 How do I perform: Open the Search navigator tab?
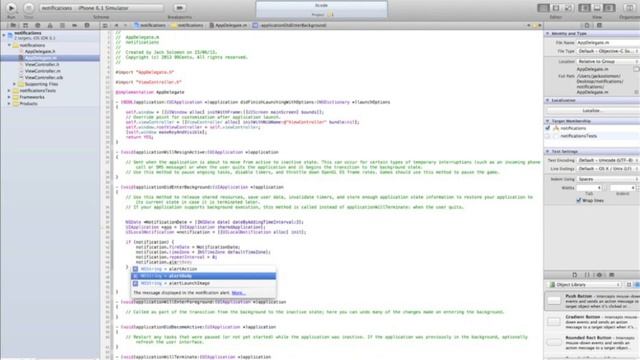tap(38, 25)
